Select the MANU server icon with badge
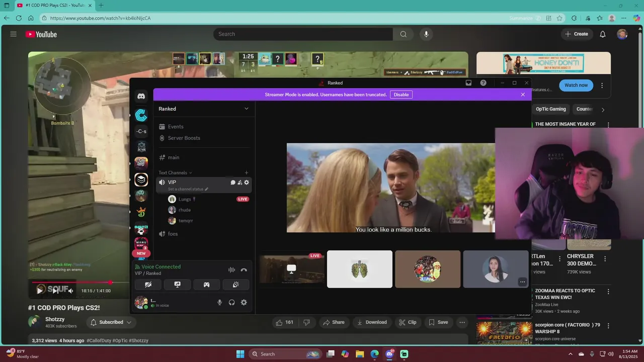 [141, 243]
